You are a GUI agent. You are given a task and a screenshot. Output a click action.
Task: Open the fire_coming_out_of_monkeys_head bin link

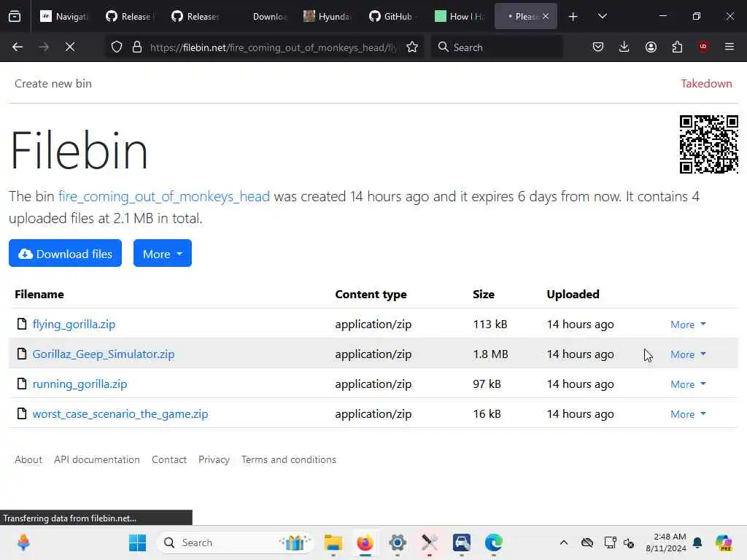(164, 196)
